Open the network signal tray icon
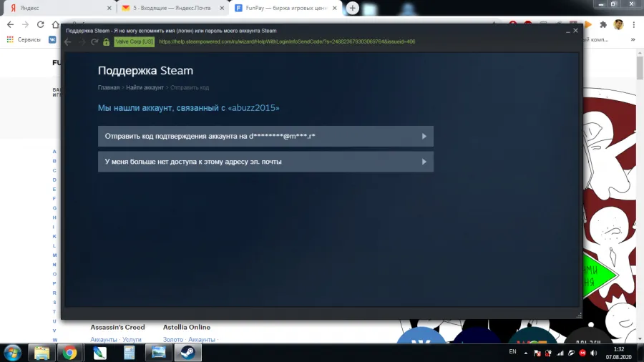Viewport: 644px width, 362px height. tap(560, 353)
